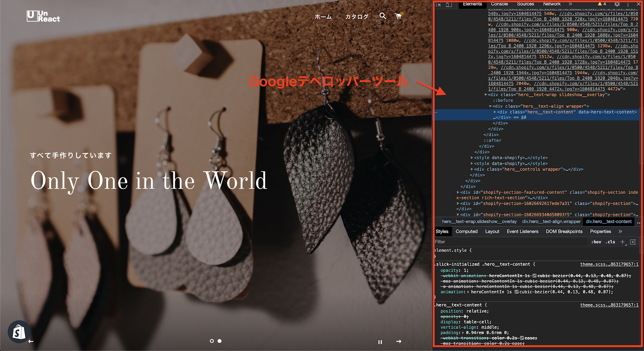
Task: Expand the hero__text-content div node
Action: [x=495, y=112]
